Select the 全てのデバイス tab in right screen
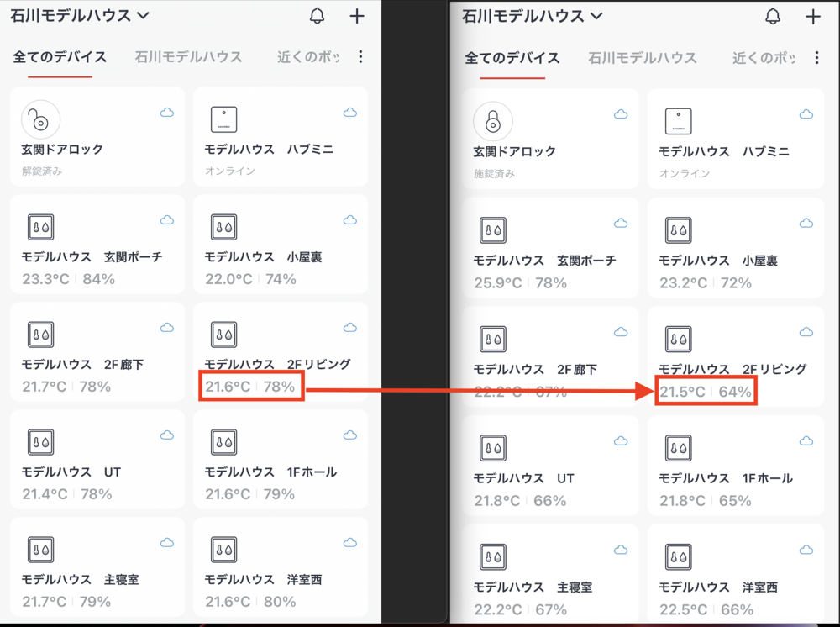 512,58
